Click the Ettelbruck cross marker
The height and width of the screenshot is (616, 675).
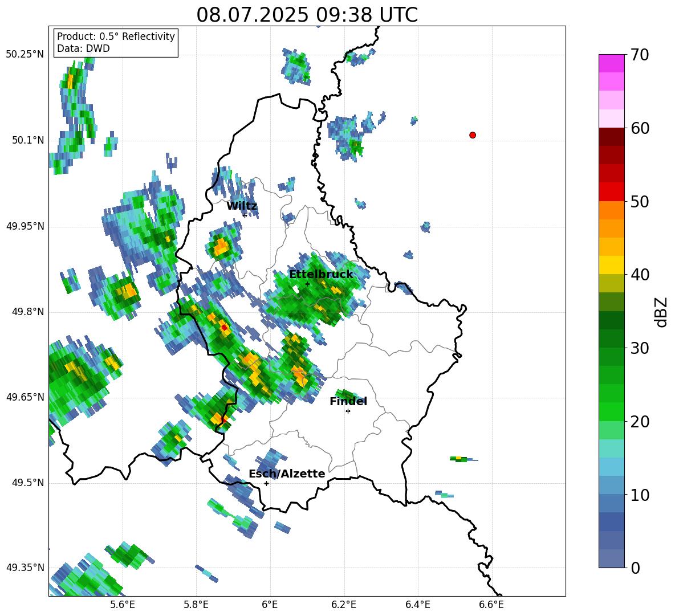307,284
